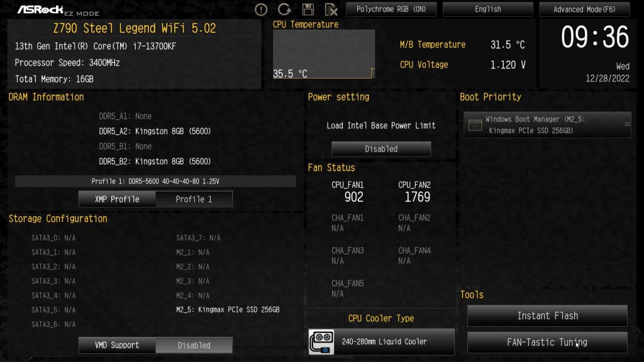Click the boot entry drag handle icon
The image size is (644, 362).
(626, 124)
